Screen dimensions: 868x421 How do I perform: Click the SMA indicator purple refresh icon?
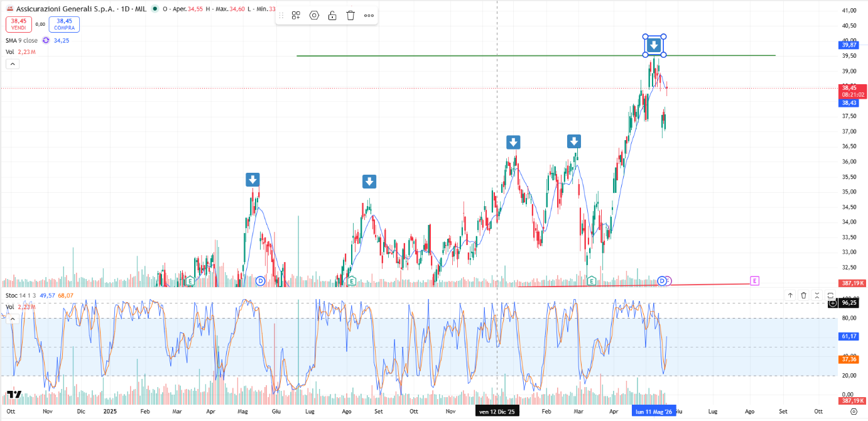46,40
